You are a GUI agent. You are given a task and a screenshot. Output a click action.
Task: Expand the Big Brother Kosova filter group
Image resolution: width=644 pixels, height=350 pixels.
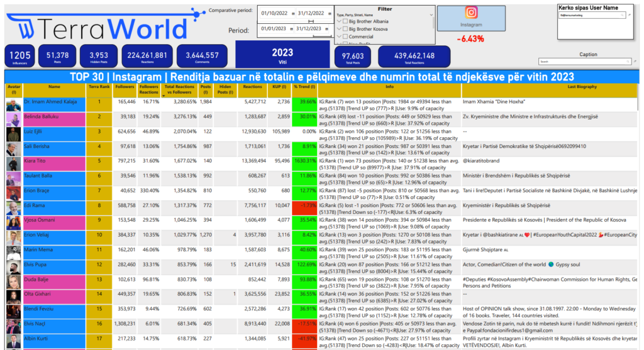coord(339,29)
